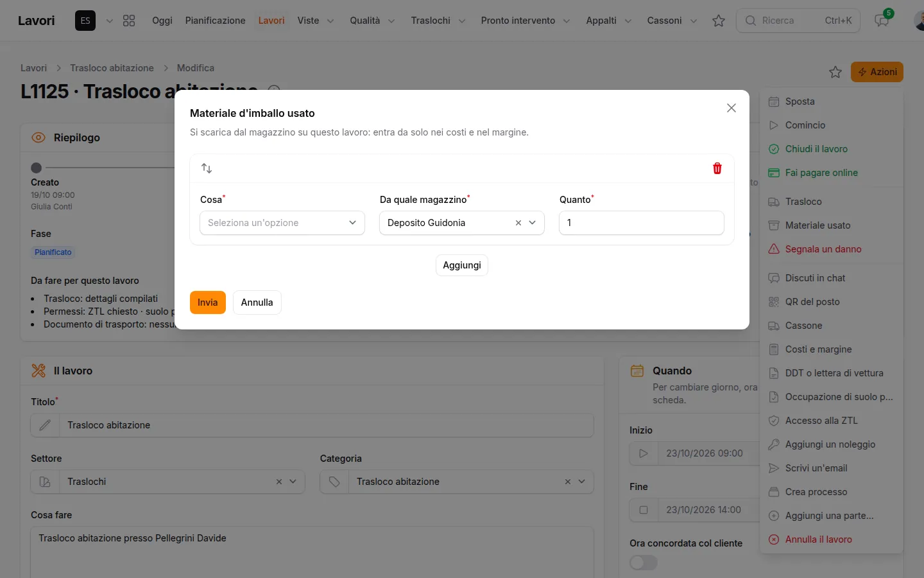This screenshot has width=924, height=578.
Task: Expand the Pronto intervento menu
Action: tap(526, 21)
